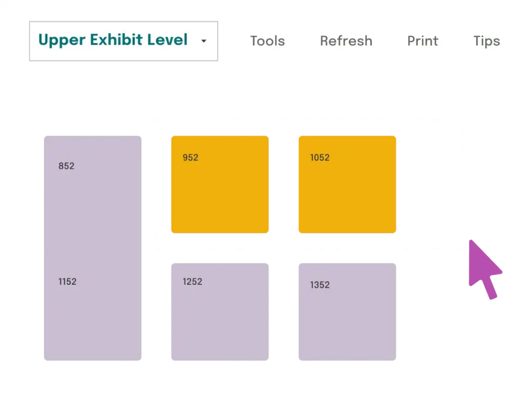Select booth 1352
The width and height of the screenshot is (532, 399).
point(347,311)
